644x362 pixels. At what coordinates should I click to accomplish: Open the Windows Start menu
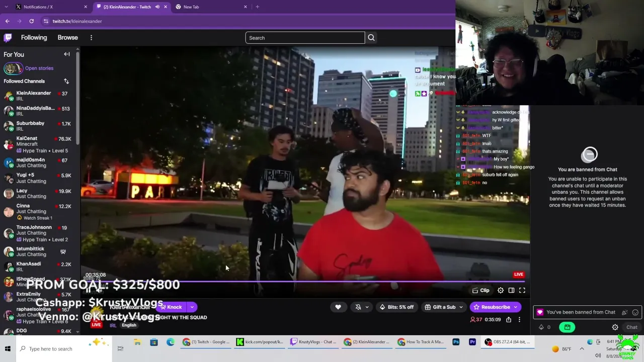pyautogui.click(x=8, y=349)
